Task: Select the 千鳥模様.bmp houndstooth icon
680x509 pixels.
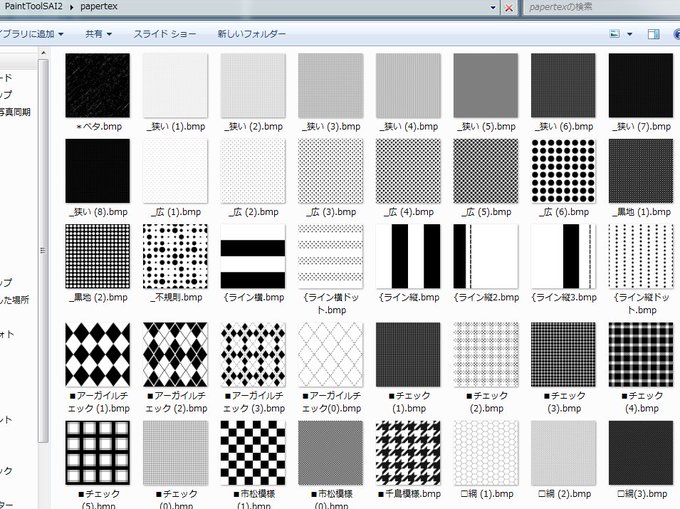Action: click(408, 453)
